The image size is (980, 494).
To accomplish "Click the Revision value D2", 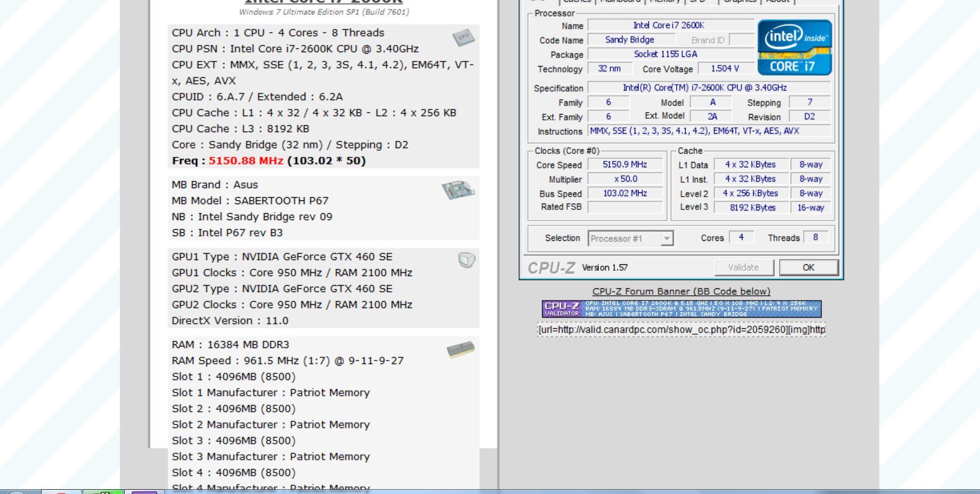I will click(809, 116).
